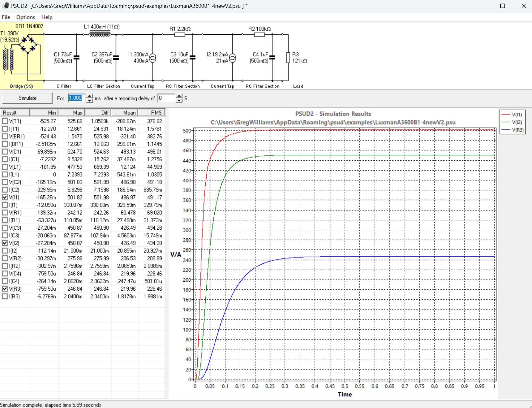Click the PSUD2 application icon in title bar

(6, 6)
